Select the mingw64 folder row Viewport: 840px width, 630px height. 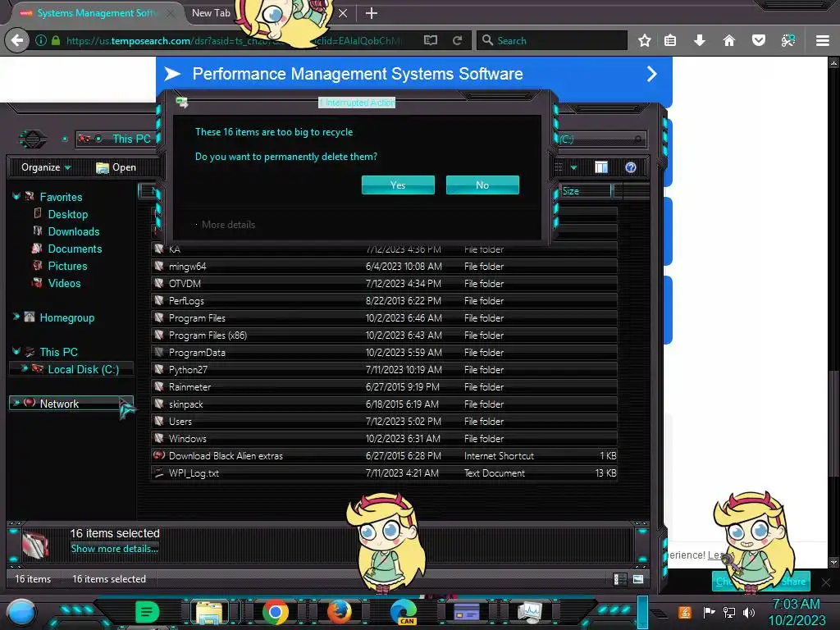[384, 267]
